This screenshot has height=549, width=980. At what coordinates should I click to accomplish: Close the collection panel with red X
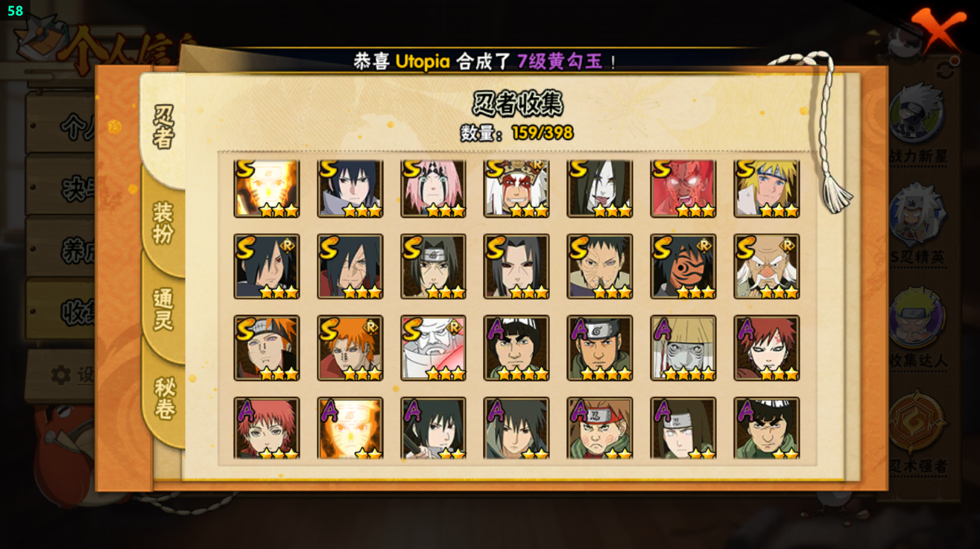(938, 29)
